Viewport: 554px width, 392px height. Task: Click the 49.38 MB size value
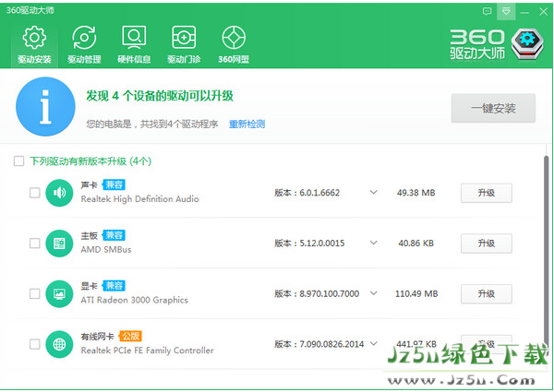[415, 193]
